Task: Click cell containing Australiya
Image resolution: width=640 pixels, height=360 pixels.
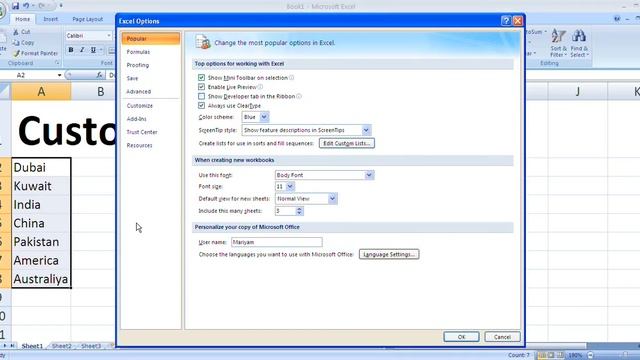Action: [41, 279]
